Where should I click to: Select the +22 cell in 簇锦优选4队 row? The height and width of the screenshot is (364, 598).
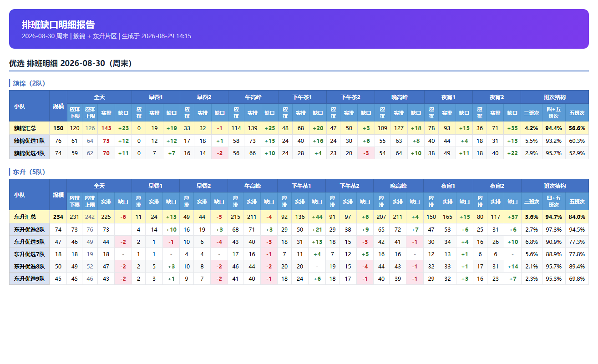click(512, 153)
